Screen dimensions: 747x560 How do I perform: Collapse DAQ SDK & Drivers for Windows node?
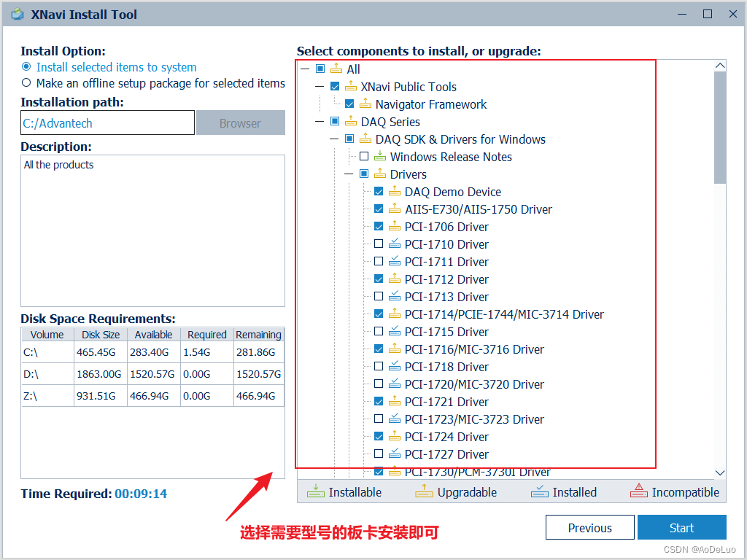pyautogui.click(x=334, y=139)
